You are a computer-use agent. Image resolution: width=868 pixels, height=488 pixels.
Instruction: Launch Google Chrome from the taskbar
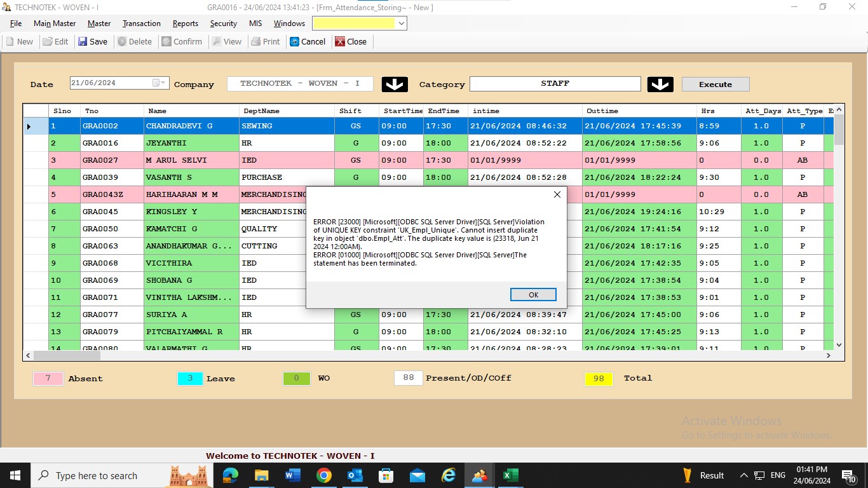[324, 475]
